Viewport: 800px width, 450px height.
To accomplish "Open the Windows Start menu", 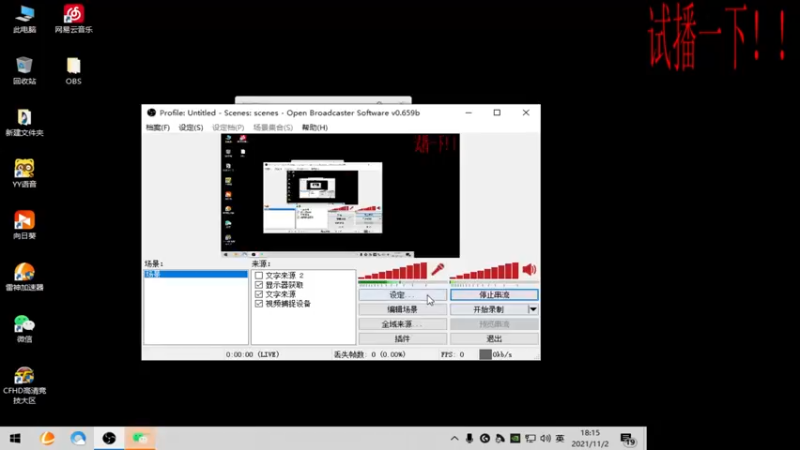I will point(15,438).
